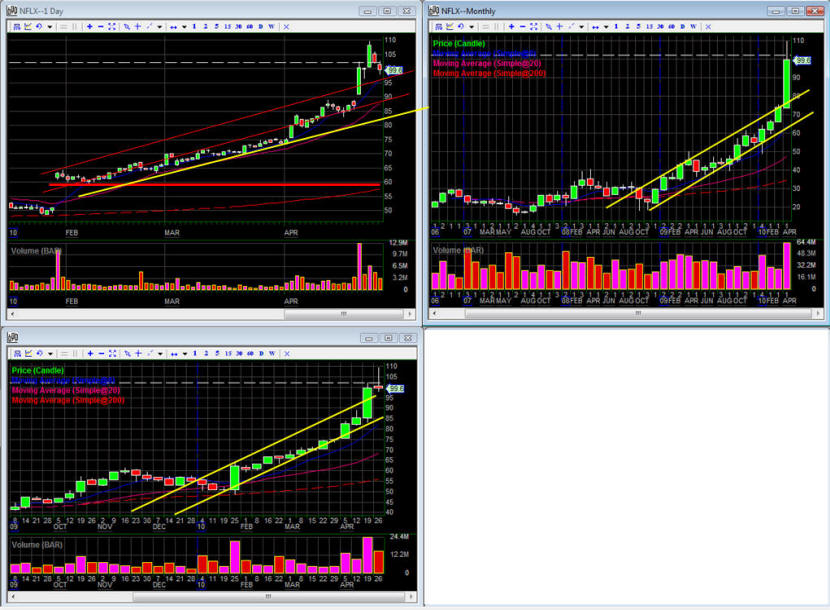
Task: Click the first symbol icon in NFLX 1 Day toolbar
Action: [x=17, y=26]
